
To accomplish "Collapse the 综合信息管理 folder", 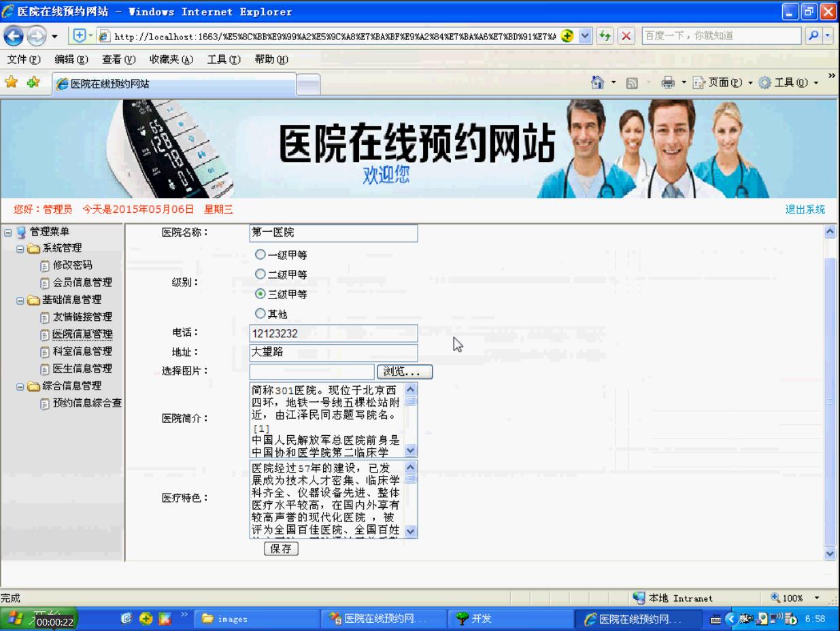I will [x=20, y=386].
